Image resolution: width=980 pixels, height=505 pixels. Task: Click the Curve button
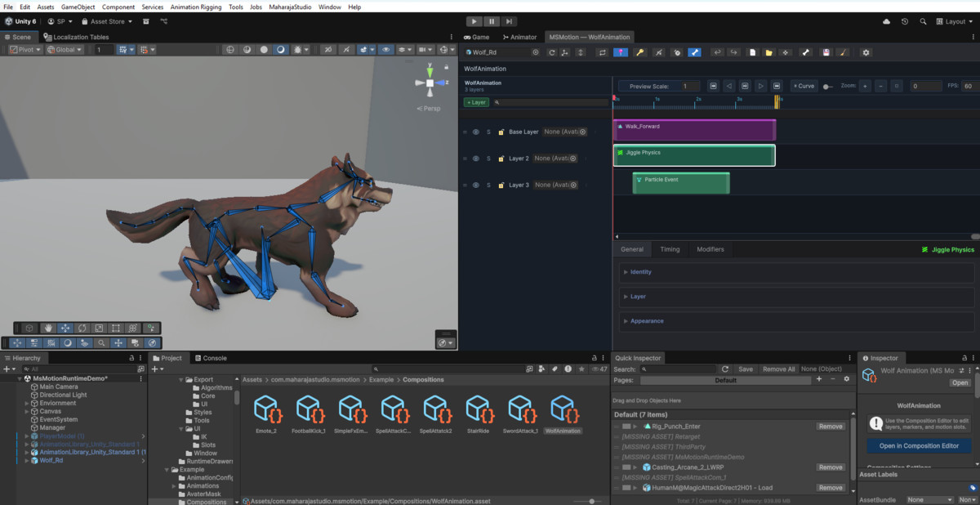click(x=804, y=86)
